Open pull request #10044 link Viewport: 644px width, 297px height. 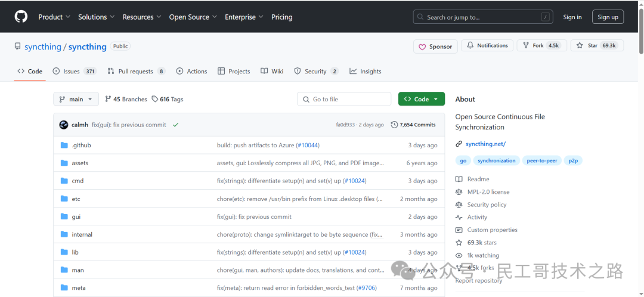click(307, 146)
